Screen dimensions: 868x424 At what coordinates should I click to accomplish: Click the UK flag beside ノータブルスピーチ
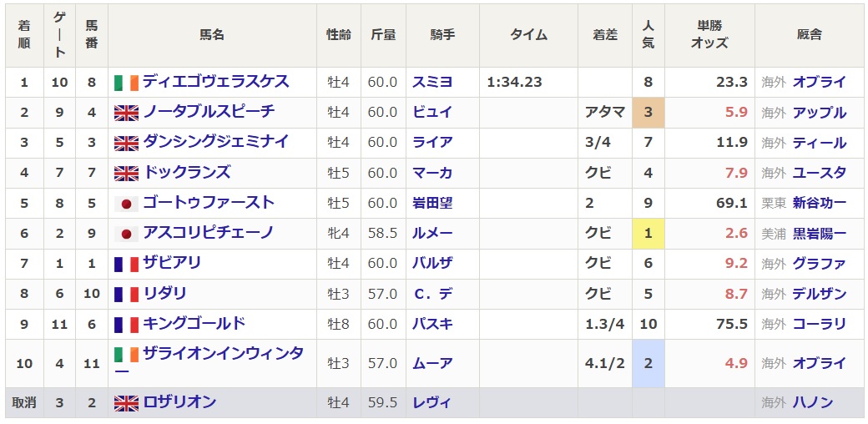(x=126, y=113)
